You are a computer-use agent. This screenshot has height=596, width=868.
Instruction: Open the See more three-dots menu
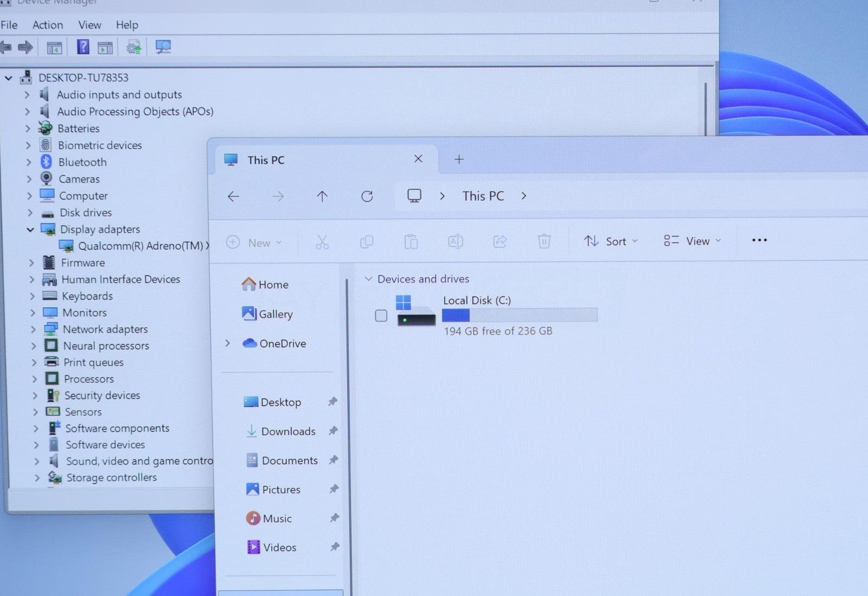tap(759, 240)
